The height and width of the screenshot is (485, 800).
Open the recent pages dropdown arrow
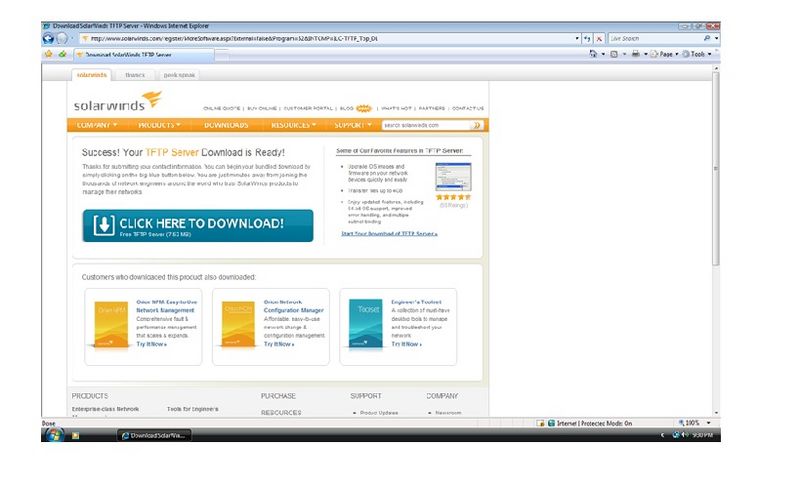tap(71, 38)
